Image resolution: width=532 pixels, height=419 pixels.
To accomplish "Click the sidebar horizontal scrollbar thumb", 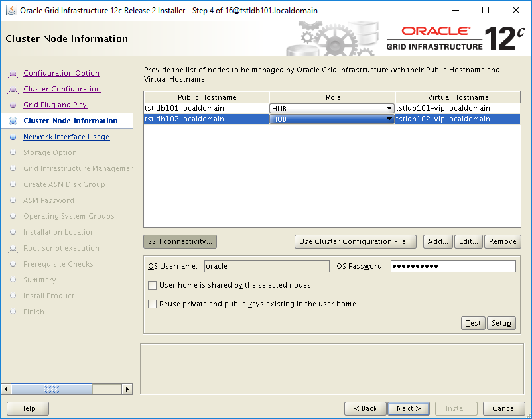I will point(52,389).
